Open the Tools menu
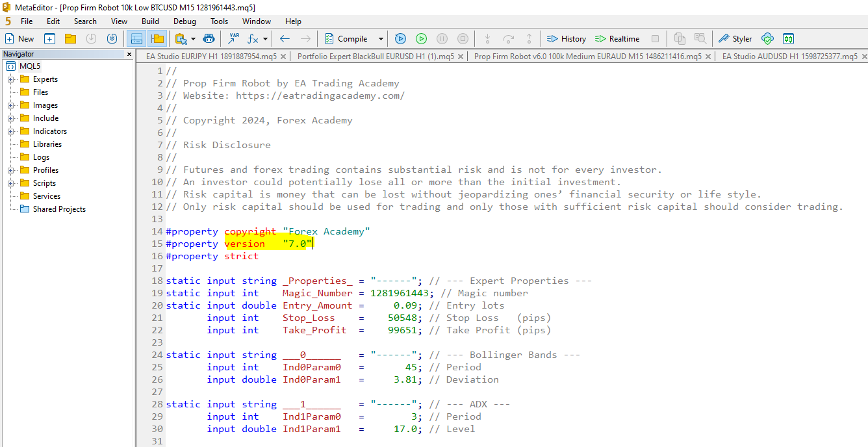Image resolution: width=868 pixels, height=447 pixels. [x=220, y=21]
